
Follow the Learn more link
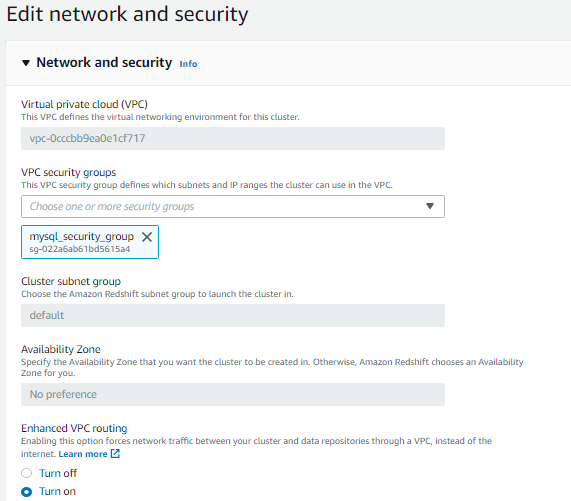click(83, 454)
